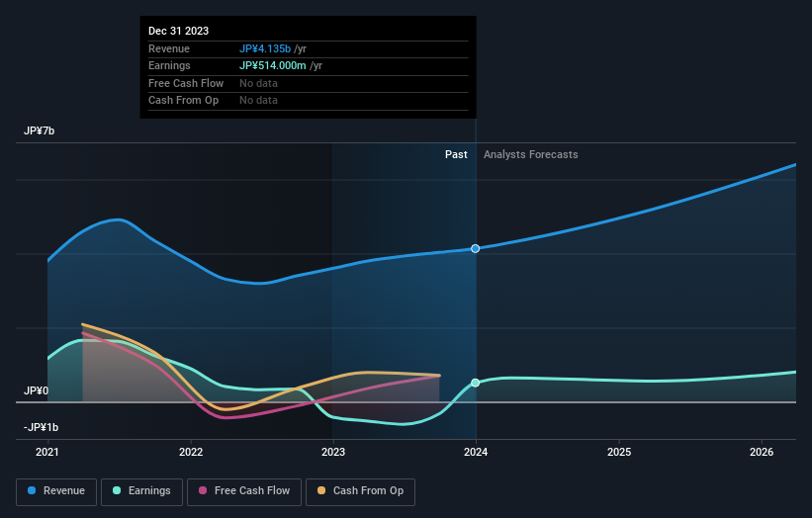Click the Free Cash Flow row in tooltip
The height and width of the screenshot is (518, 812).
coord(309,83)
